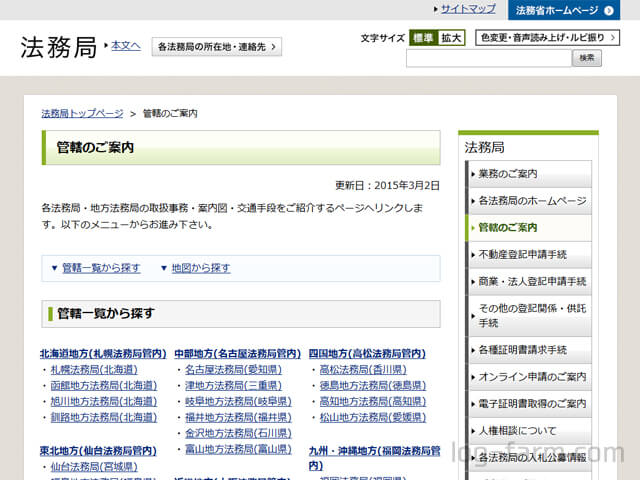Open the サイトマップ link

pyautogui.click(x=468, y=9)
